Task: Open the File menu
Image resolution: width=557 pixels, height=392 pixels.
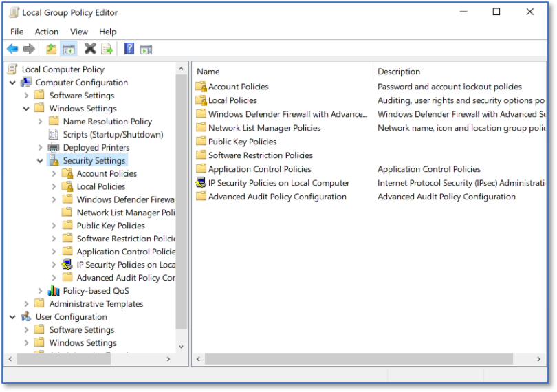Action: pyautogui.click(x=17, y=32)
